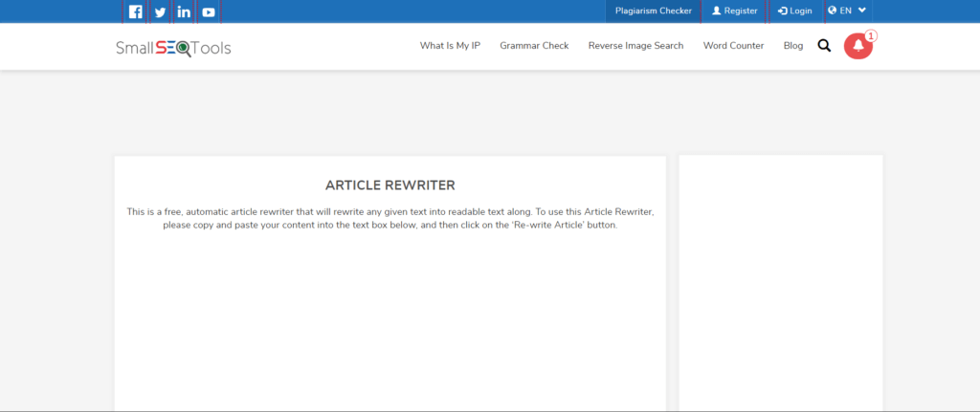Open the red notification bell
This screenshot has width=980, height=412.
[858, 46]
